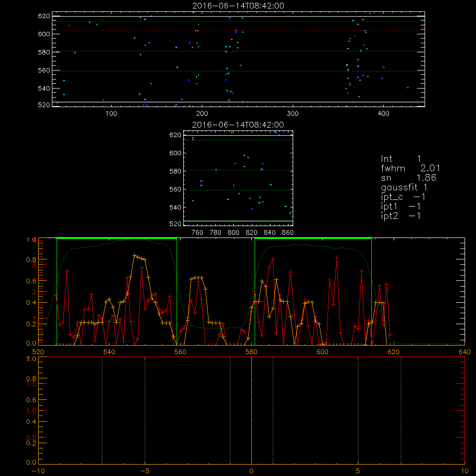The height and width of the screenshot is (476, 476).
Task: Click x-axis tick label 600 under the line plot
Action: click(x=322, y=352)
